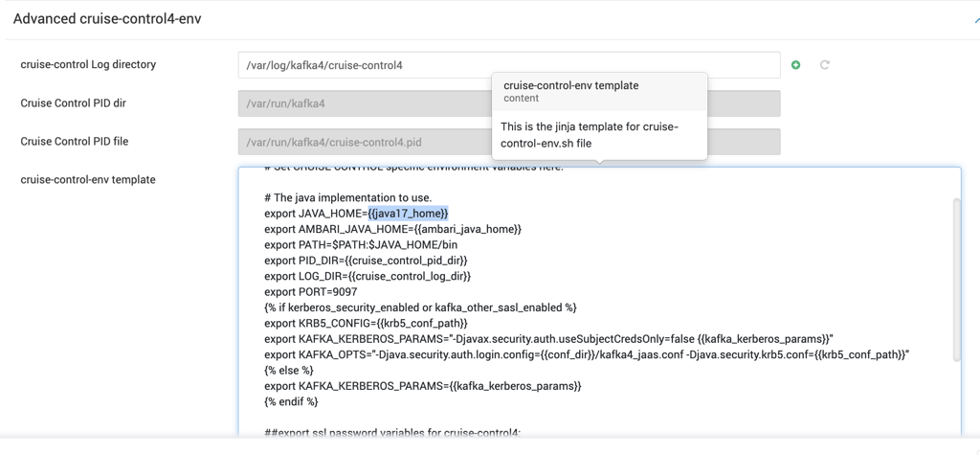Click the export PID_DIR line
The width and height of the screenshot is (980, 455).
click(x=366, y=261)
